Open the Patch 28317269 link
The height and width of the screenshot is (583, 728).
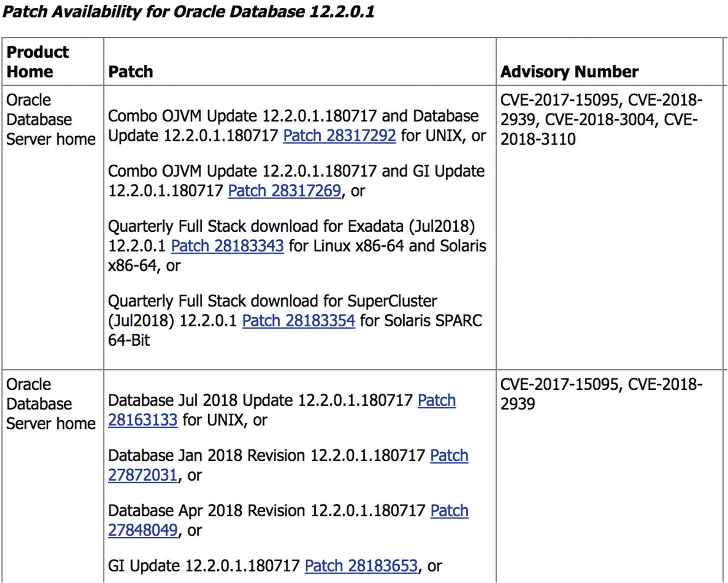click(284, 191)
